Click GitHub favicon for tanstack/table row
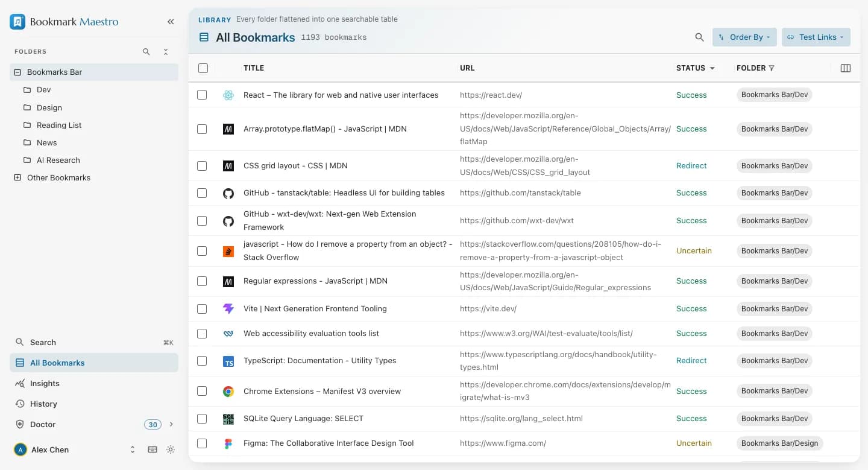This screenshot has width=868, height=470. (228, 193)
